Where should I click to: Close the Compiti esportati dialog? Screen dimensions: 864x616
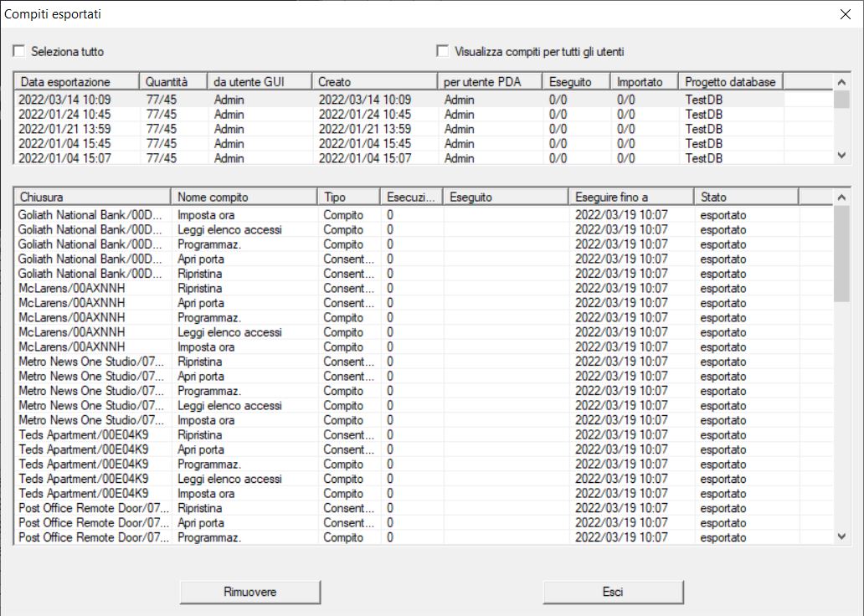pos(844,13)
